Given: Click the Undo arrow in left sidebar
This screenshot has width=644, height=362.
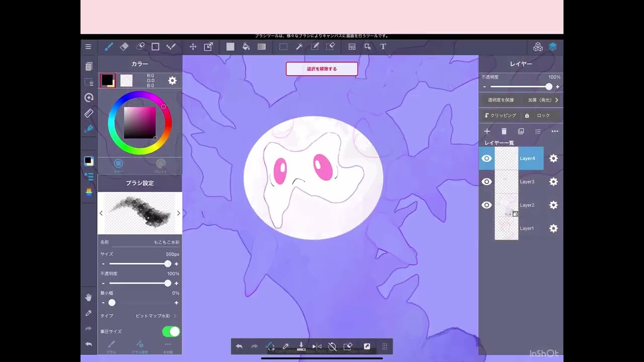Looking at the screenshot, I should [x=89, y=344].
